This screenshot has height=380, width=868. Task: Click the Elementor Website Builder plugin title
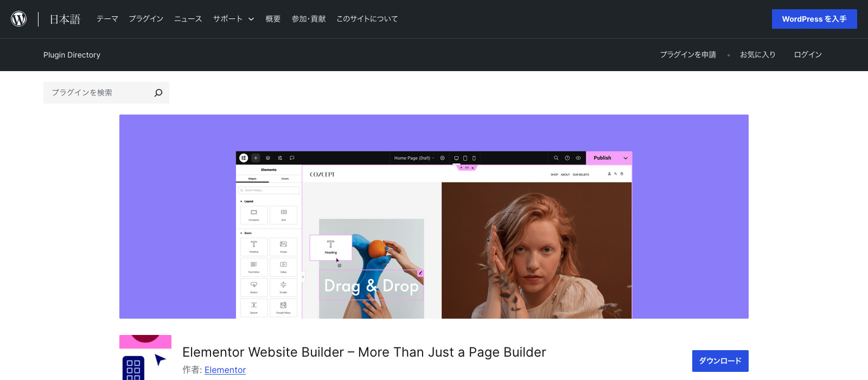[364, 352]
